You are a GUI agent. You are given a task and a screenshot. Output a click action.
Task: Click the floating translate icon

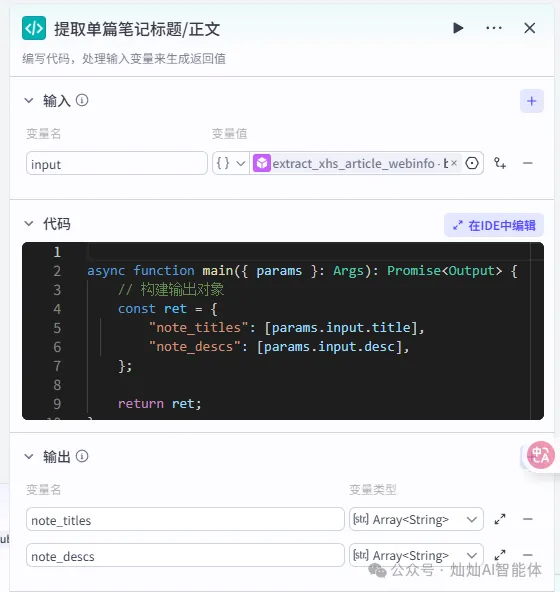tap(540, 455)
